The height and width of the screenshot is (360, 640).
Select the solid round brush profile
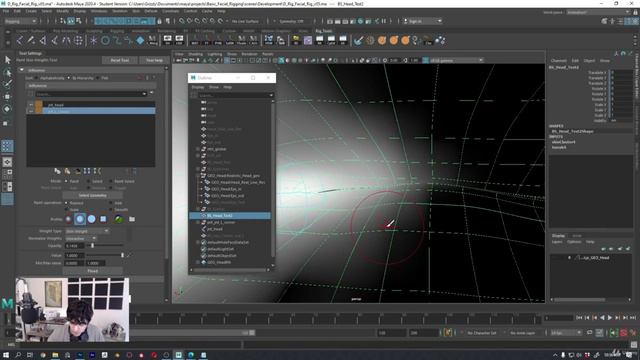pyautogui.click(x=91, y=219)
